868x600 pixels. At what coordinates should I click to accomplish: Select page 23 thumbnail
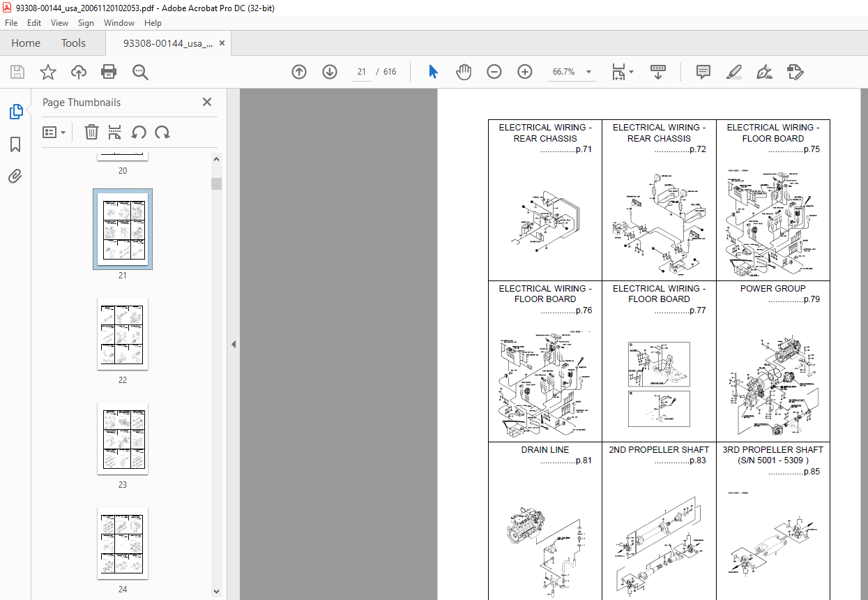click(123, 438)
